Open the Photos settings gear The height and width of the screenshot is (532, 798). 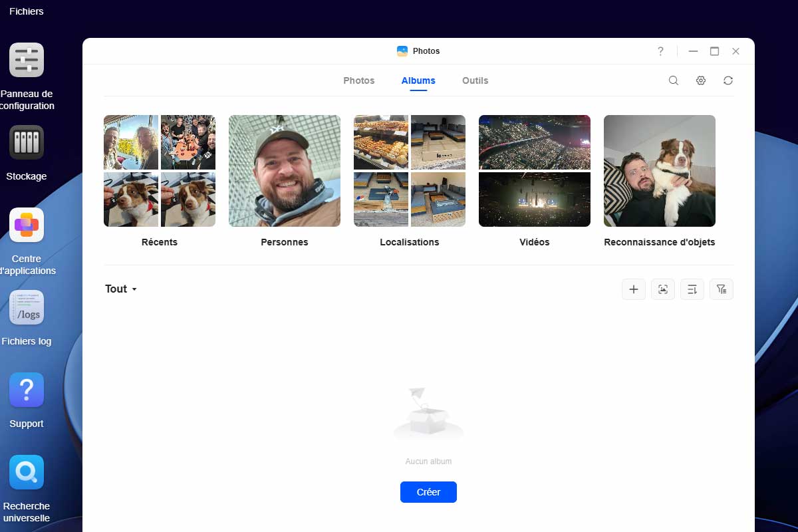701,80
